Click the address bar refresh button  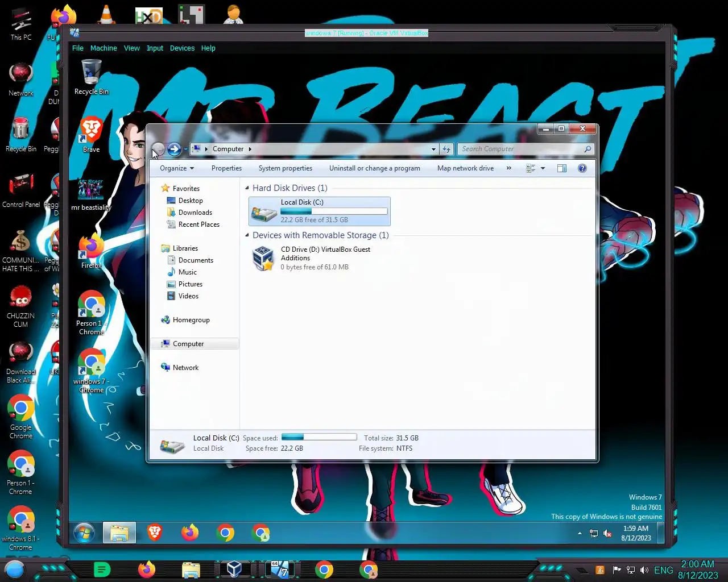(x=446, y=149)
